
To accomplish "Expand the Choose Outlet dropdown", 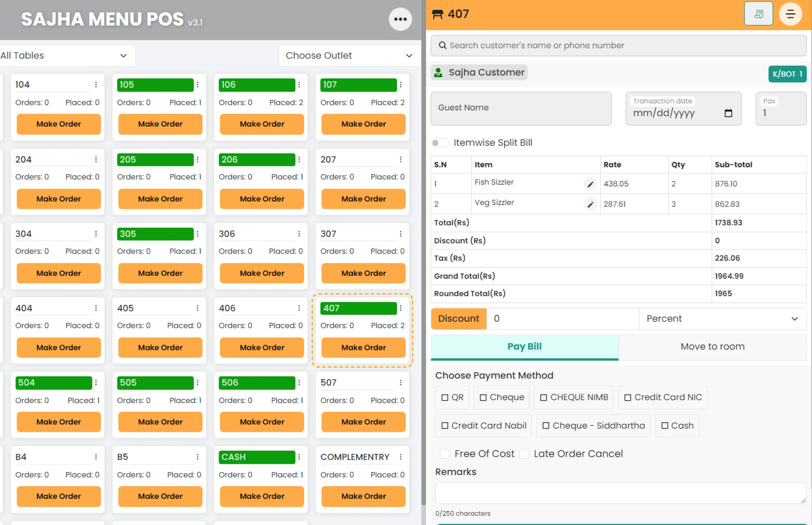I will (x=349, y=56).
